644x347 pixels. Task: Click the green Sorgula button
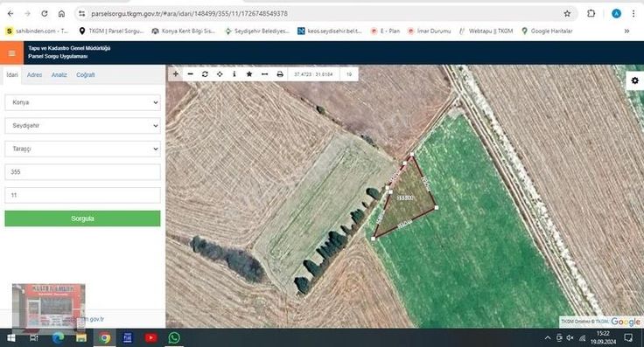pyautogui.click(x=82, y=219)
